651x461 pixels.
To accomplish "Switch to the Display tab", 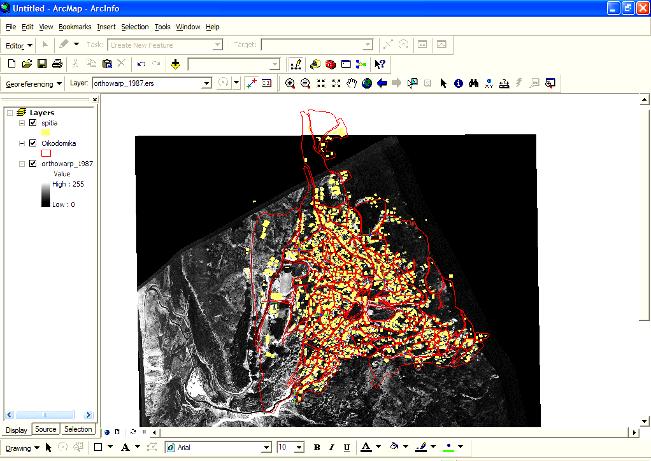I will click(16, 429).
